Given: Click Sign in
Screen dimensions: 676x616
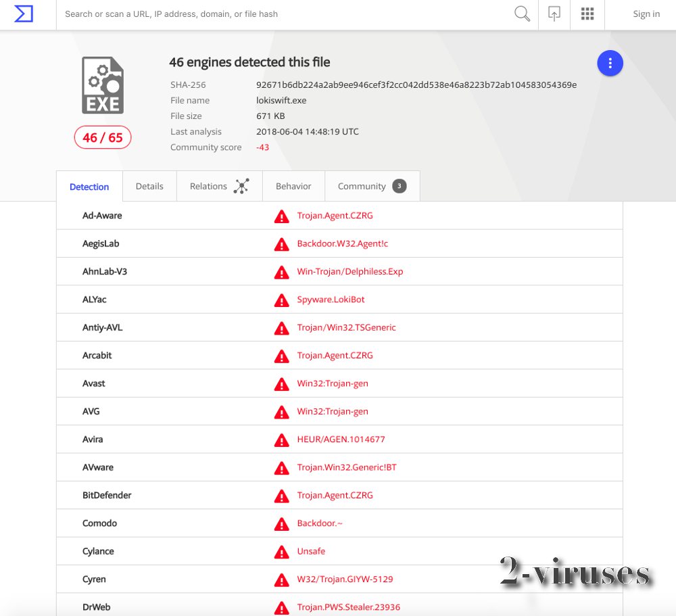Looking at the screenshot, I should [646, 14].
